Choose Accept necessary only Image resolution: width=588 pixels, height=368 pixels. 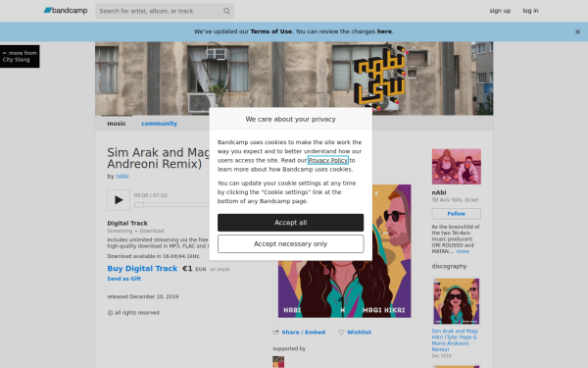291,244
